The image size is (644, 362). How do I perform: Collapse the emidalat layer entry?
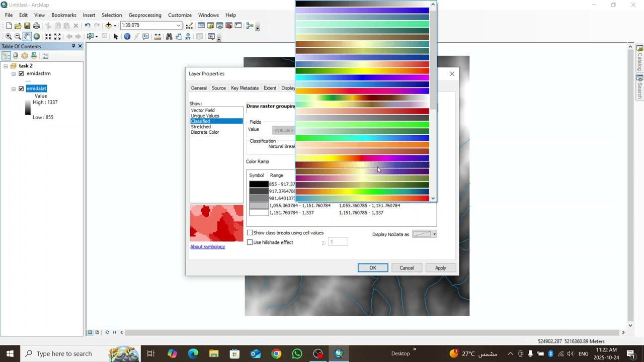click(14, 88)
